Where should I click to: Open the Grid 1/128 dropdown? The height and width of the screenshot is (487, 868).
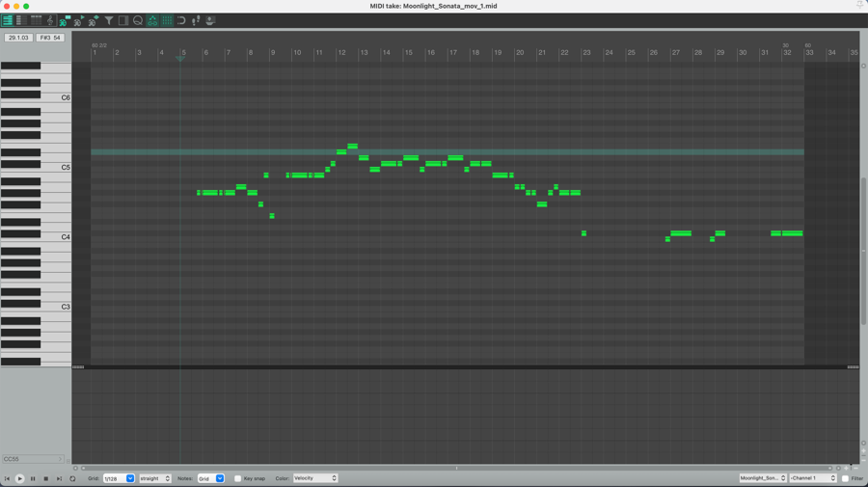[120, 478]
